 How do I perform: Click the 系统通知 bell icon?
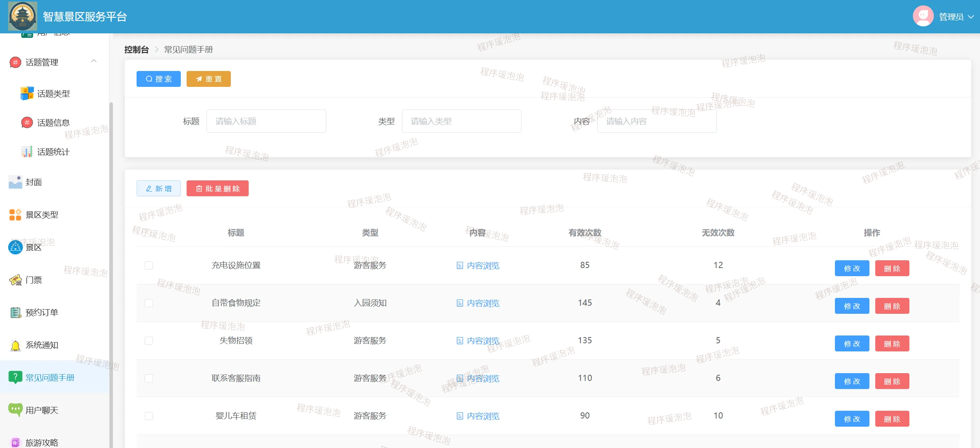[x=16, y=345]
